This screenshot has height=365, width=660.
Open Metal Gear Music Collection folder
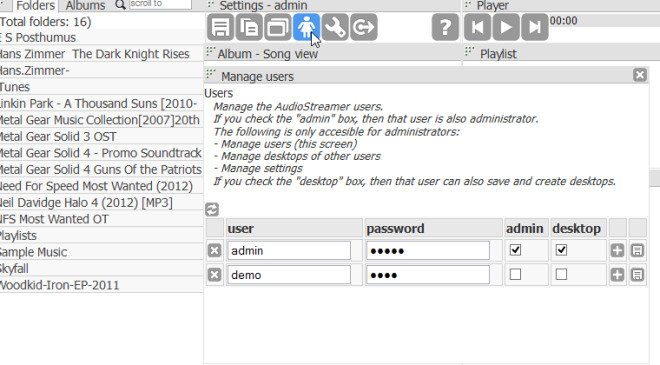(x=101, y=120)
